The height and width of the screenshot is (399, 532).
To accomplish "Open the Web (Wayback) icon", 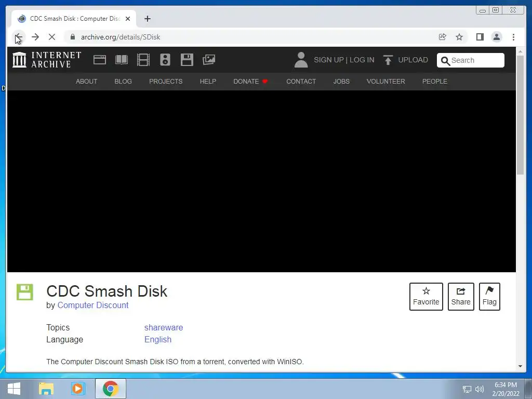I will pos(100,60).
